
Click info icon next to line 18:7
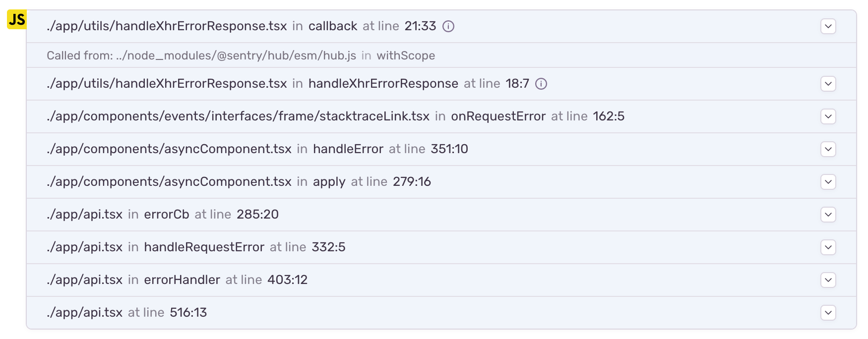click(541, 84)
